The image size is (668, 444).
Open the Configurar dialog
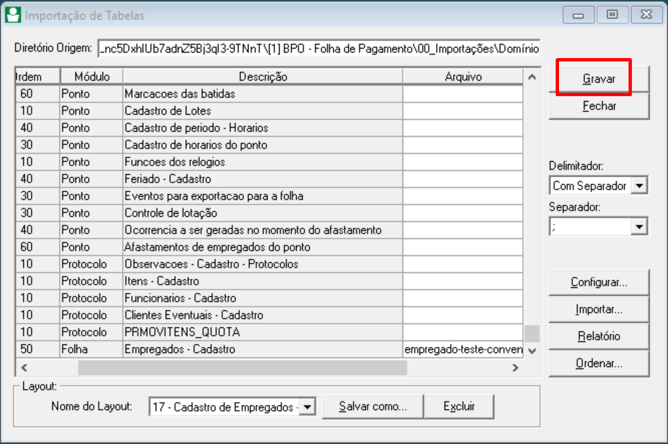(598, 283)
